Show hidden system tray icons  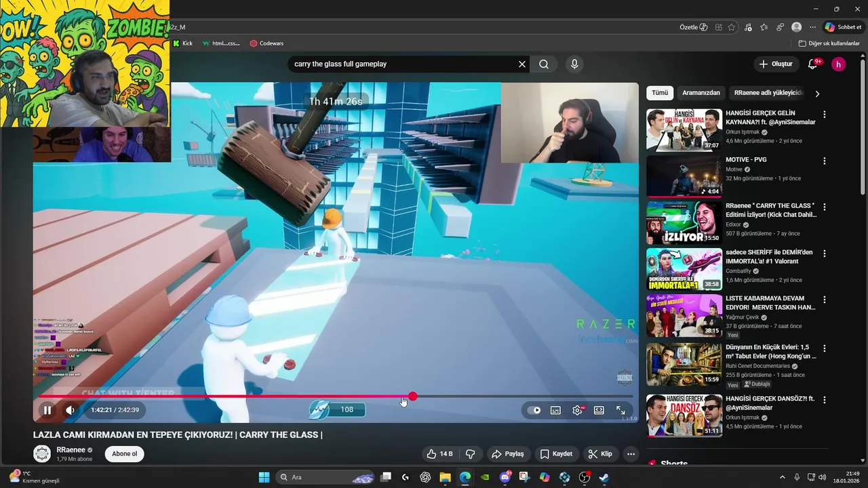[x=782, y=477]
